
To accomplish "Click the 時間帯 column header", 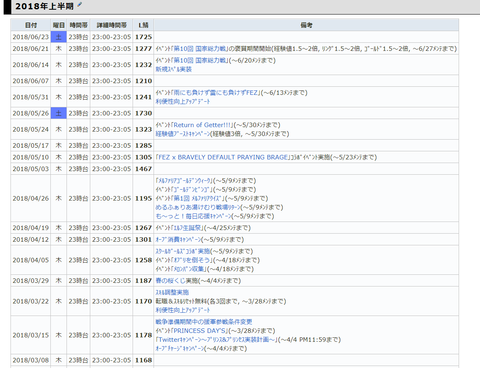I will click(x=78, y=25).
